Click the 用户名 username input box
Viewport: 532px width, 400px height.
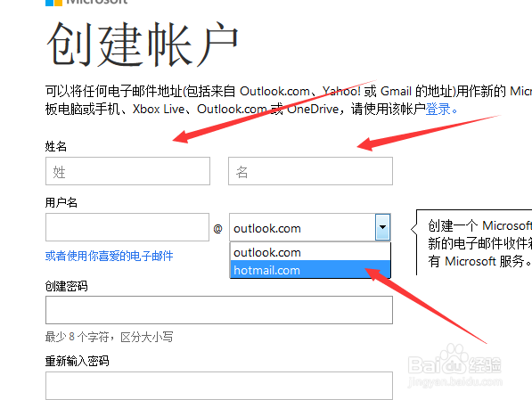(x=127, y=227)
